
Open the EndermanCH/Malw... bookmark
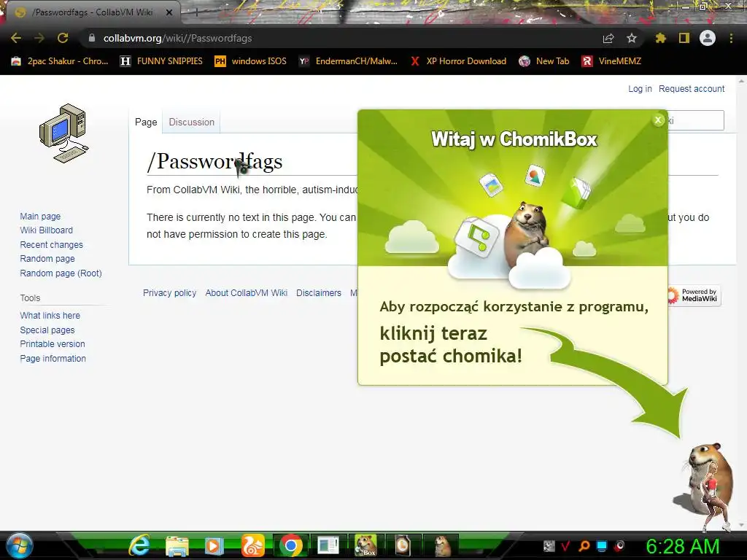tap(348, 61)
